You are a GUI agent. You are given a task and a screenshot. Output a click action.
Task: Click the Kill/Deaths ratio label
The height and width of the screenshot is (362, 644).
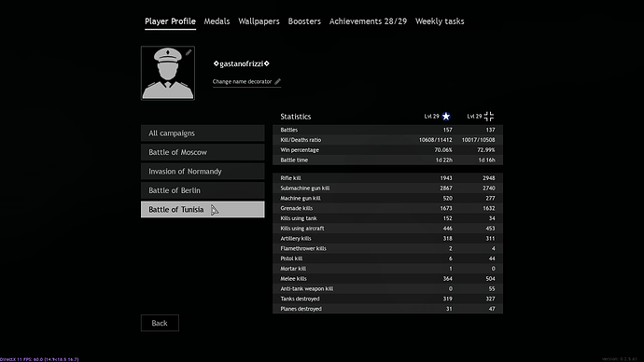[x=301, y=140]
